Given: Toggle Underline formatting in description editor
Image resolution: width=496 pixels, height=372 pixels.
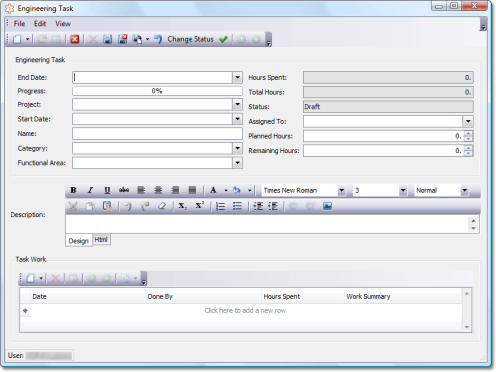Looking at the screenshot, I should 107,190.
